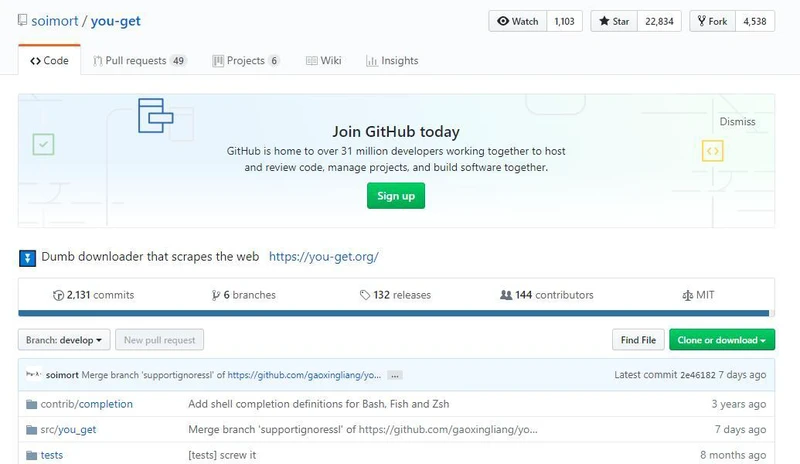
Task: Click the Projects board icon
Action: point(218,61)
